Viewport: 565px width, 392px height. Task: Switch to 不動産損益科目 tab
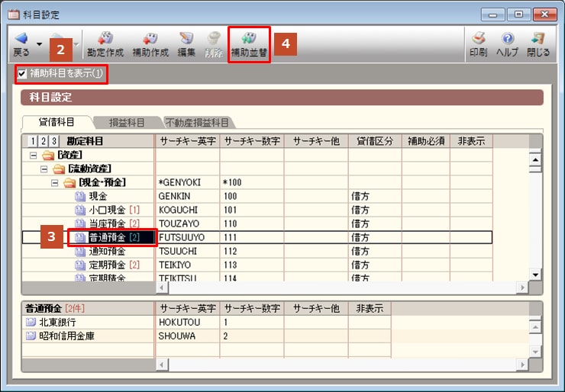(197, 123)
